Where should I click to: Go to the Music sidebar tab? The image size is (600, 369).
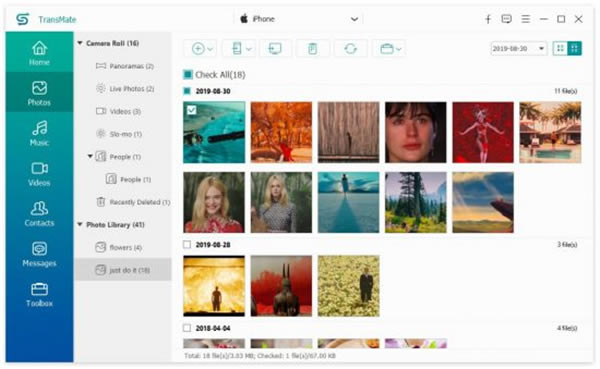click(39, 133)
